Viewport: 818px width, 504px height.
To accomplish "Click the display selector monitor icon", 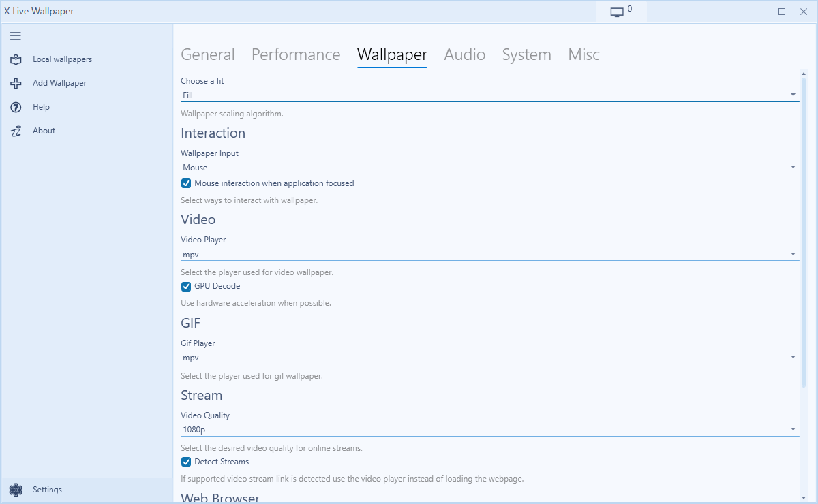I will tap(616, 11).
